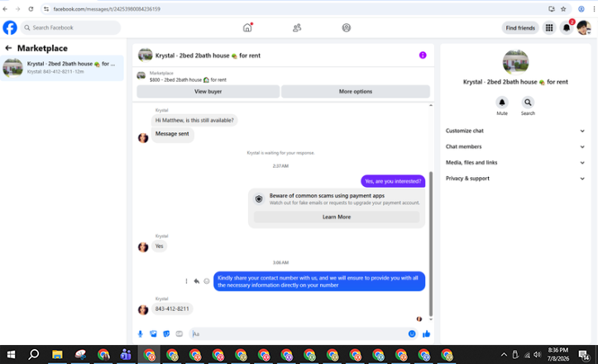Click the 'Hi Matthew, is this still available?' message
The width and height of the screenshot is (598, 364).
tap(194, 120)
